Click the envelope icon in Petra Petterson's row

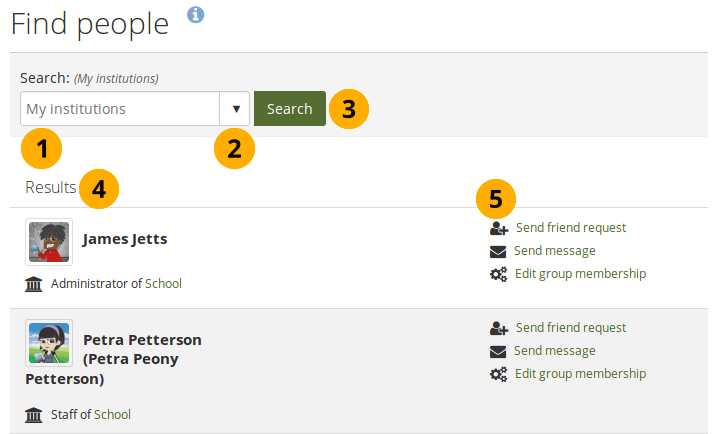498,351
